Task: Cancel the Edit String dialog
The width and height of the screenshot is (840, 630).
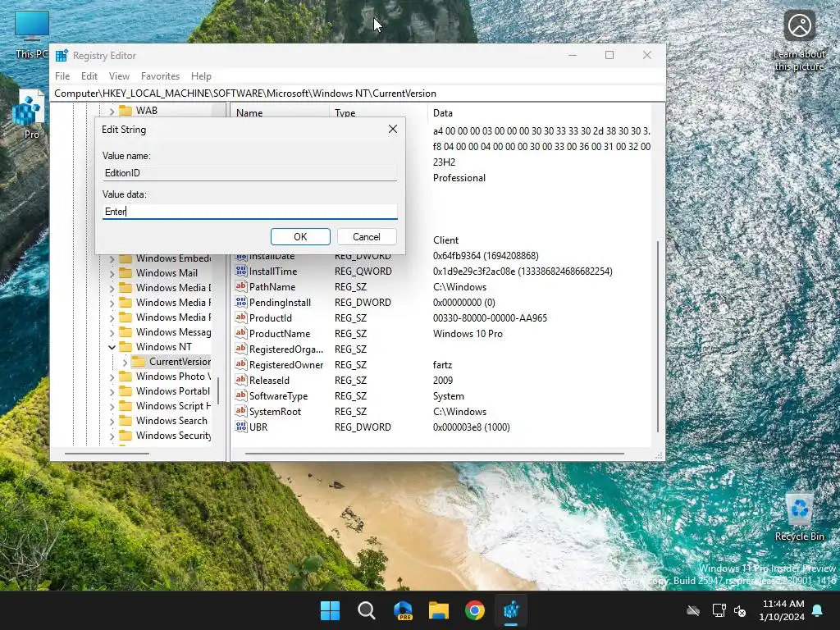Action: [x=367, y=237]
